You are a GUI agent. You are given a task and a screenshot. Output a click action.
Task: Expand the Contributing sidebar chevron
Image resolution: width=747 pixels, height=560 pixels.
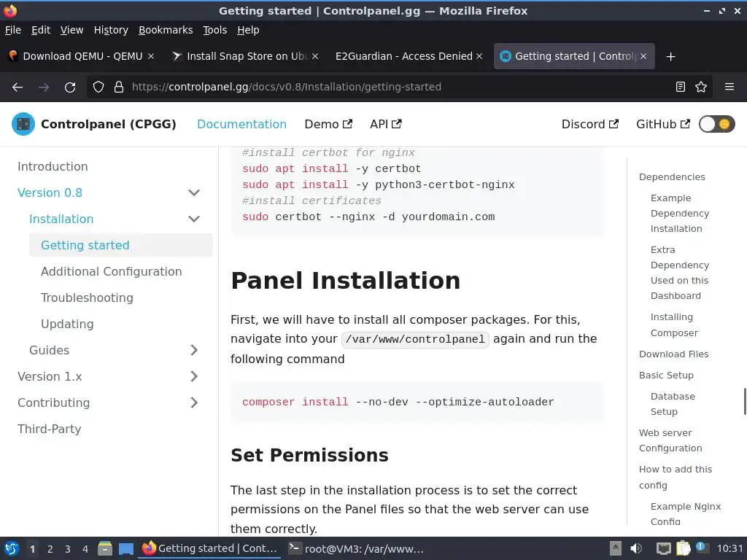(x=194, y=402)
